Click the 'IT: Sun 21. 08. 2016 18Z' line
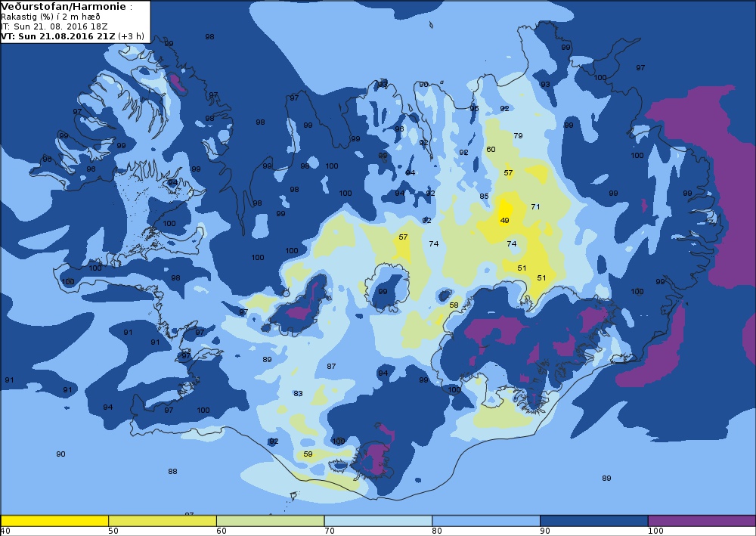Image resolution: width=756 pixels, height=536 pixels. coord(54,26)
